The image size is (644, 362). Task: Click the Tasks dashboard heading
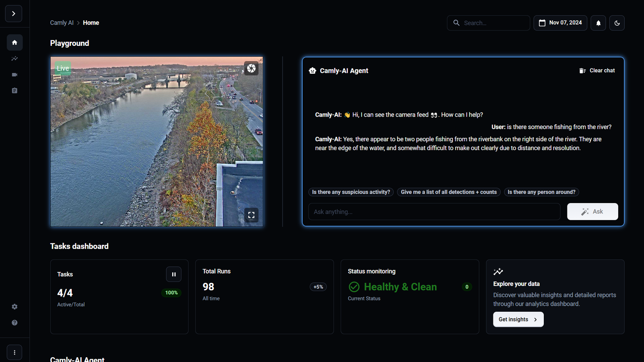coord(79,246)
